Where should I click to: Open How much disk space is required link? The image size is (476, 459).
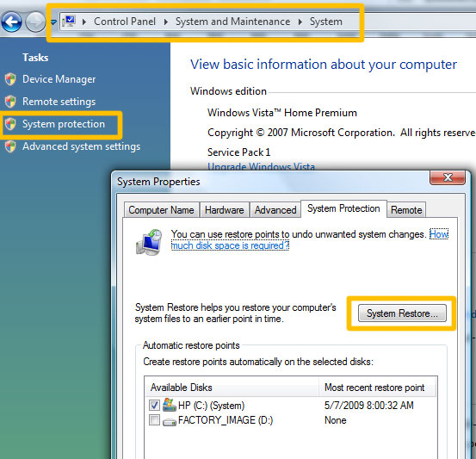[230, 245]
